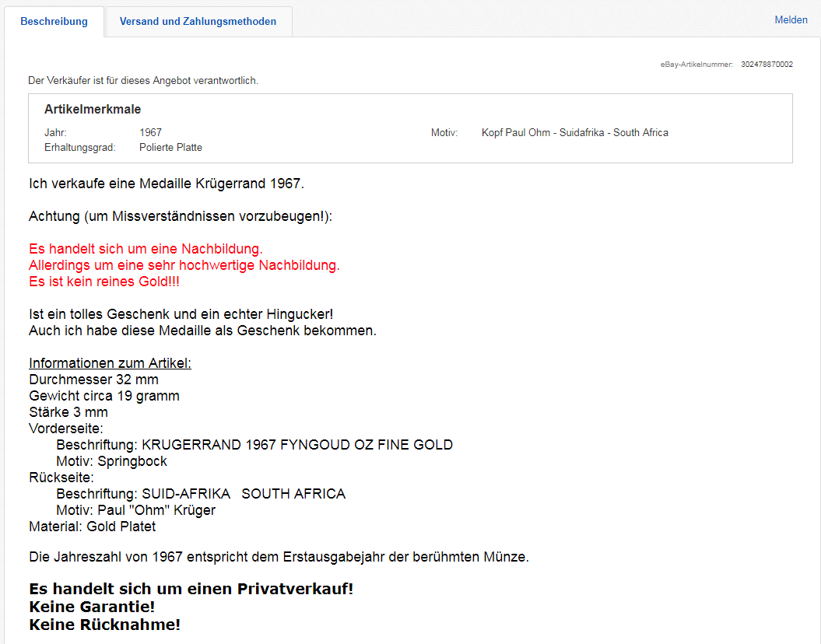The width and height of the screenshot is (821, 644).
Task: Click the red text 'Es handelt sich um eine Nachbildung'
Action: [146, 249]
